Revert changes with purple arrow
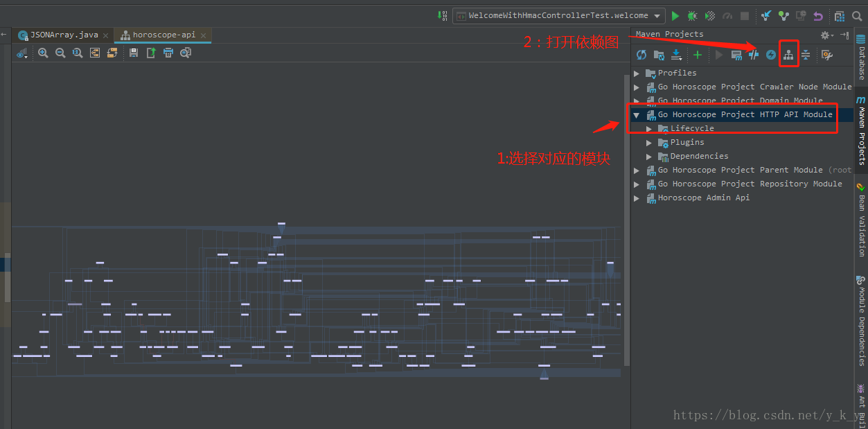Viewport: 868px width, 429px height. 818,16
